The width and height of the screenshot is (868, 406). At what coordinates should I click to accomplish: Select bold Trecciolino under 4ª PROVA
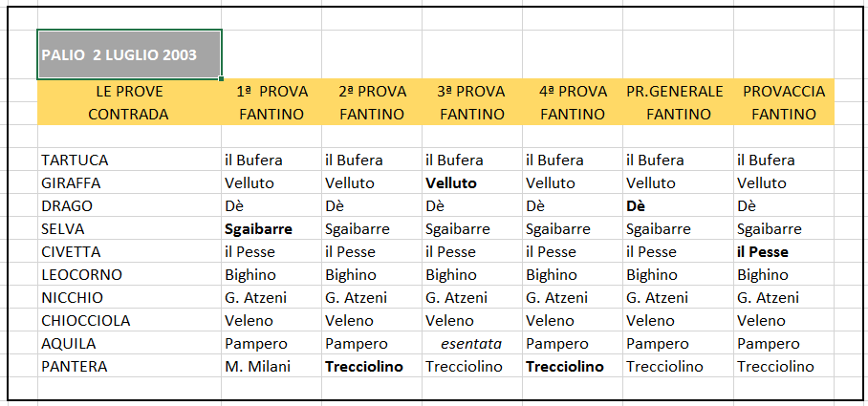point(573,367)
